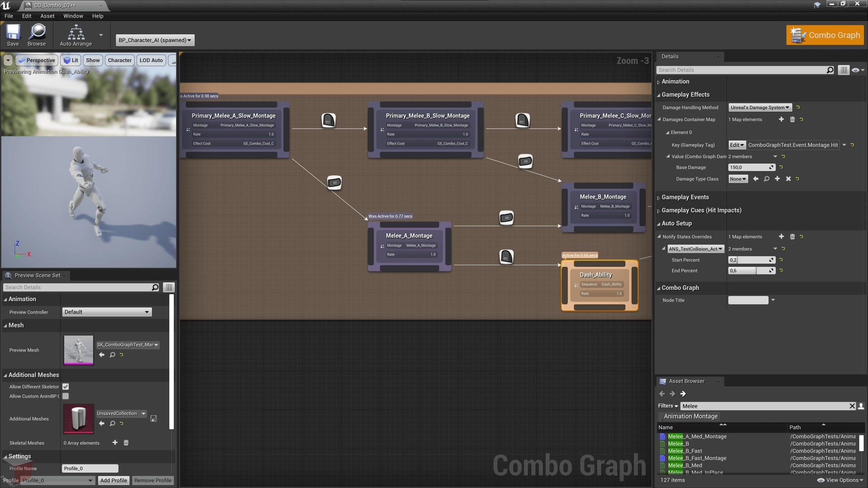Screen dimensions: 868x488
Task: Toggle Allow Different Skeletor checkbox
Action: (66, 386)
